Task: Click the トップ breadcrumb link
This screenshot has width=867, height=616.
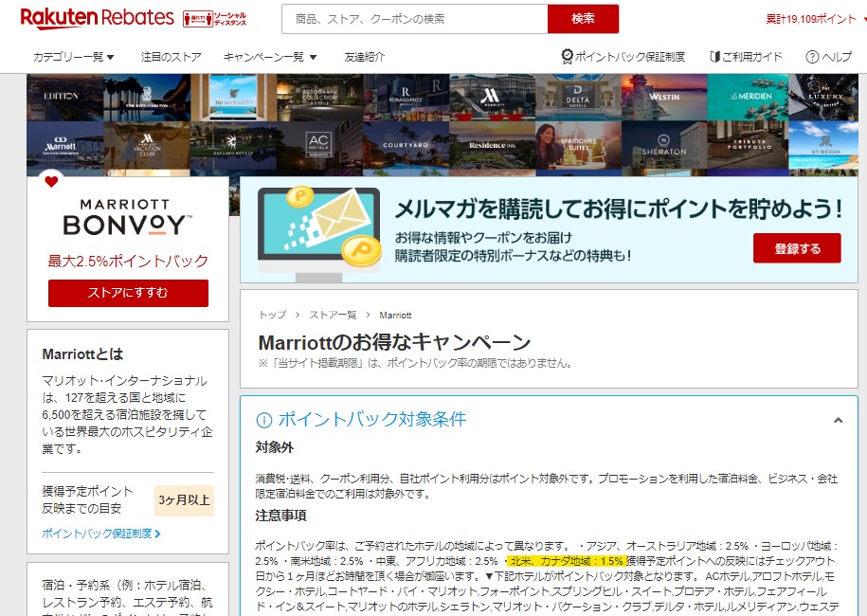Action: click(272, 316)
